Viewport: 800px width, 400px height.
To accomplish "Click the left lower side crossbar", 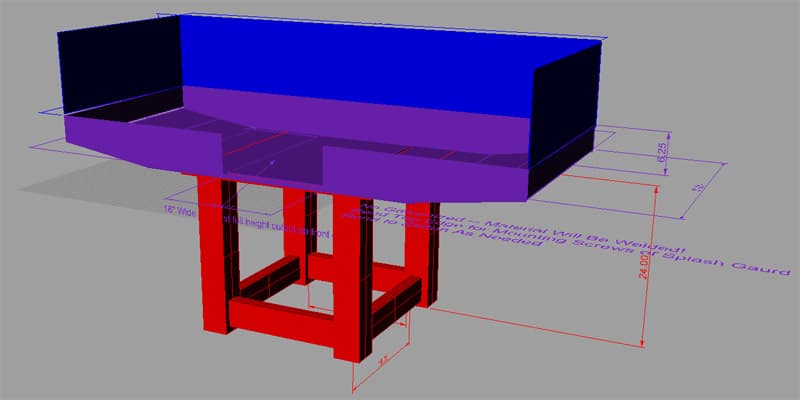I will [x=269, y=278].
